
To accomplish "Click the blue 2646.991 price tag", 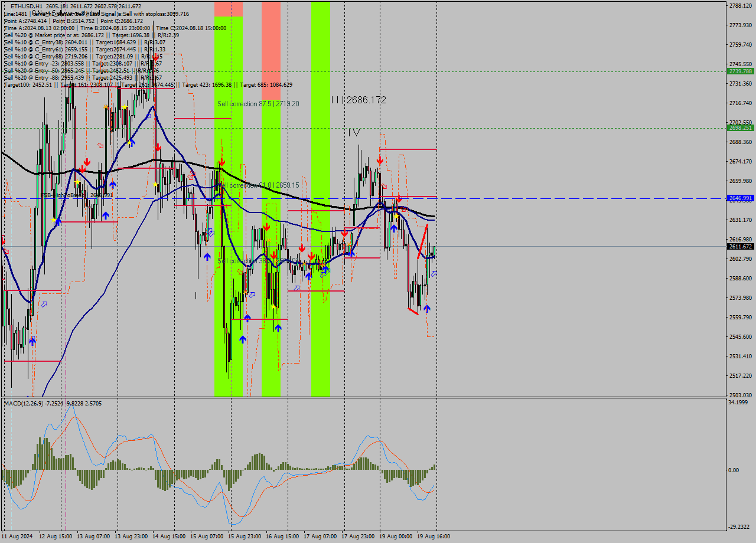I will coord(740,198).
